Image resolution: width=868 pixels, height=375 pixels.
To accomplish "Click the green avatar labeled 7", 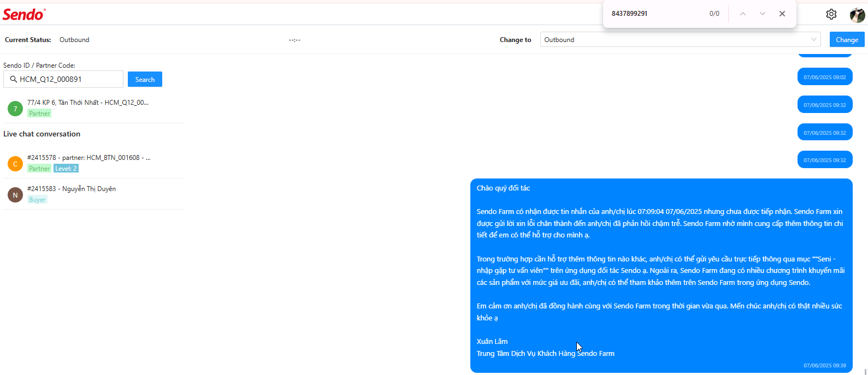I will pyautogui.click(x=15, y=109).
